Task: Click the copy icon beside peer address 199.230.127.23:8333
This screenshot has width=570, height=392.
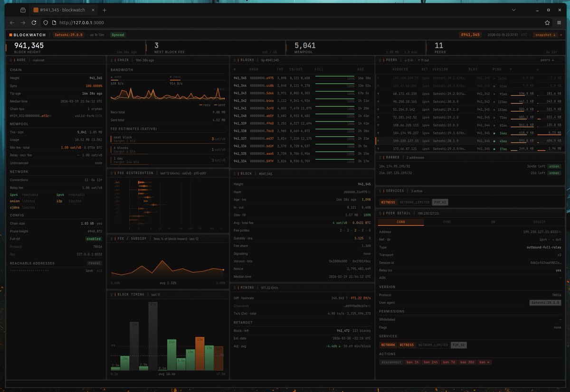Action: pyautogui.click(x=560, y=232)
